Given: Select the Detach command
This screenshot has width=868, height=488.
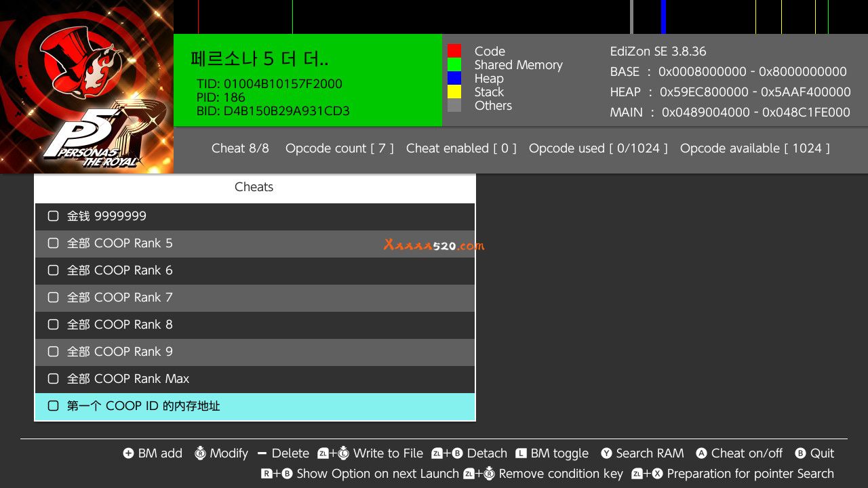Looking at the screenshot, I should (487, 453).
